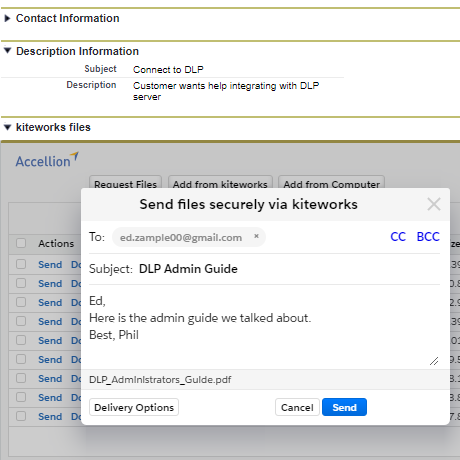The width and height of the screenshot is (460, 460).
Task: Click the Customer wants help integrating description
Action: (226, 91)
